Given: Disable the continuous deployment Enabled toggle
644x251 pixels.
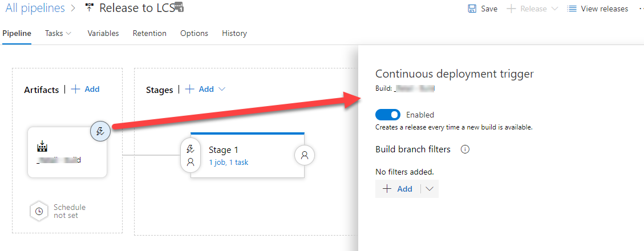Looking at the screenshot, I should point(388,115).
